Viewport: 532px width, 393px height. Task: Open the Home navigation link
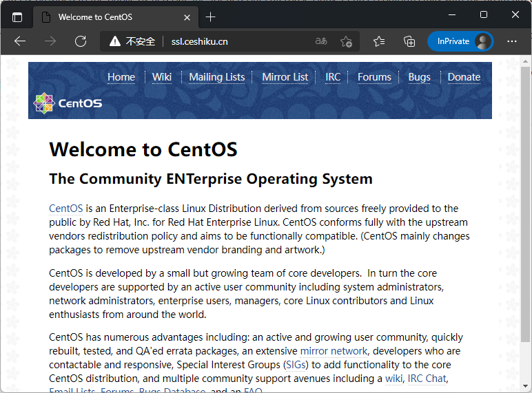[121, 77]
